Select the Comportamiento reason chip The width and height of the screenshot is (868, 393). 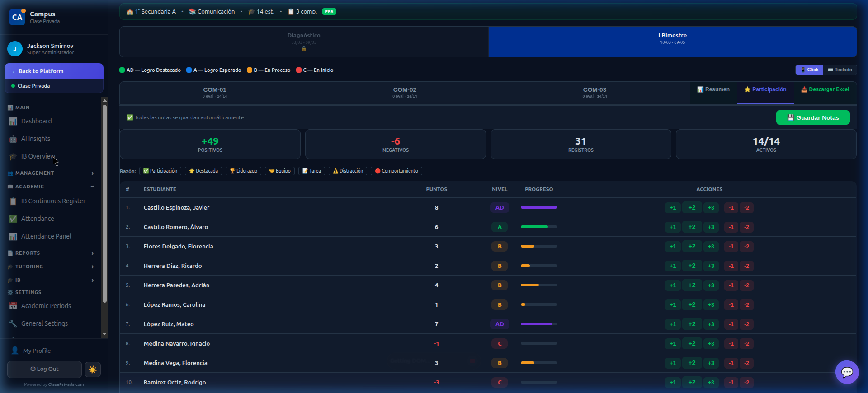point(396,171)
